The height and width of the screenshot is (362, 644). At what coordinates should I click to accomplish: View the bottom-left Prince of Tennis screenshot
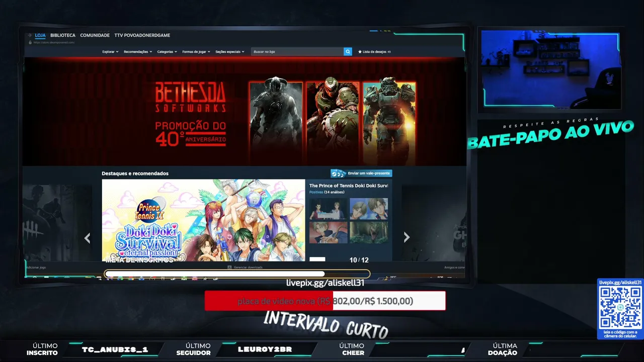tap(329, 233)
